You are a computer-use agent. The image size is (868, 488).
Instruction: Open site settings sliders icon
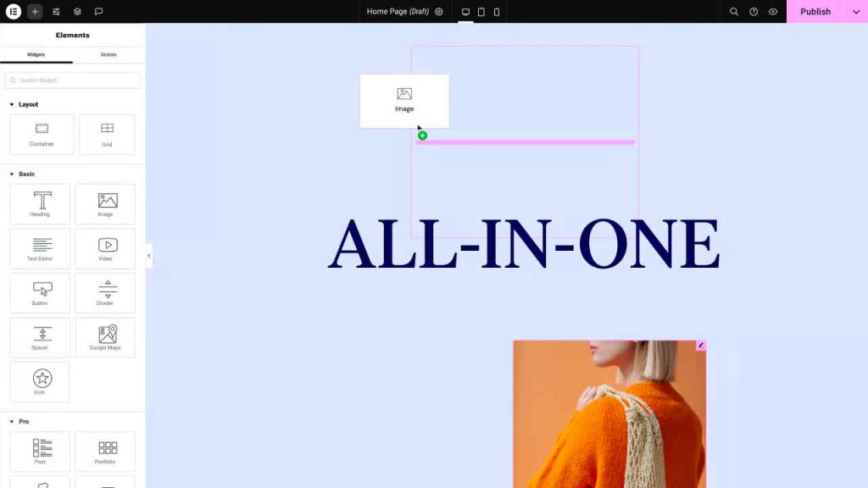coord(56,12)
